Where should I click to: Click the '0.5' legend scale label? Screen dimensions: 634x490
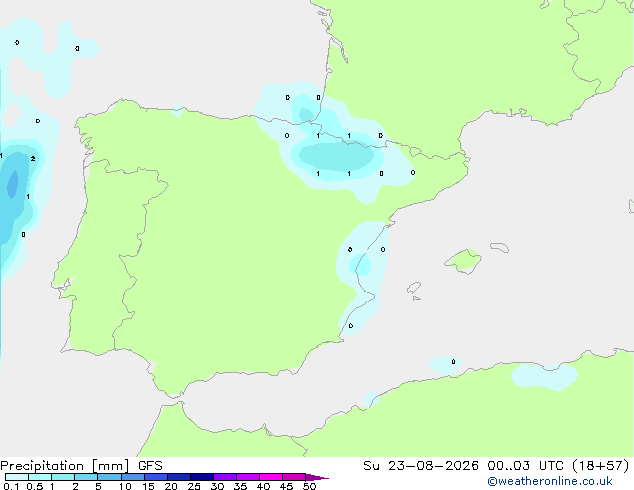(35, 486)
